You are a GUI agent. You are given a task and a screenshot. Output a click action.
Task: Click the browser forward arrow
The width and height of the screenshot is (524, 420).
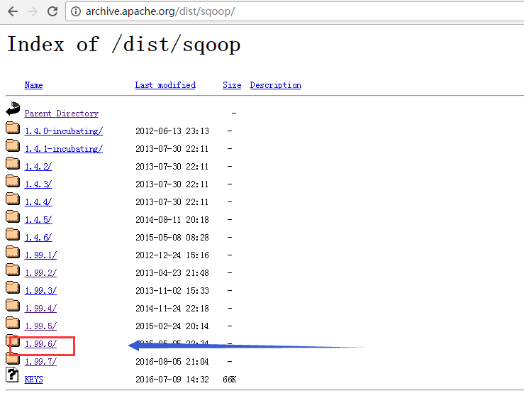coord(33,11)
